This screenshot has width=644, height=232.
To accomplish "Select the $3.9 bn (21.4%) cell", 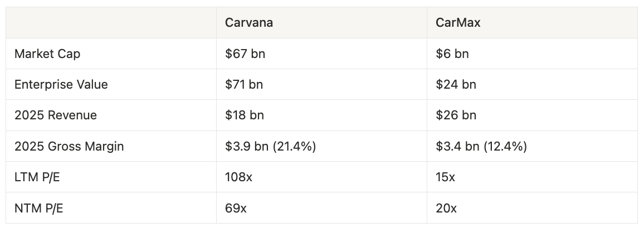I will point(271,147).
